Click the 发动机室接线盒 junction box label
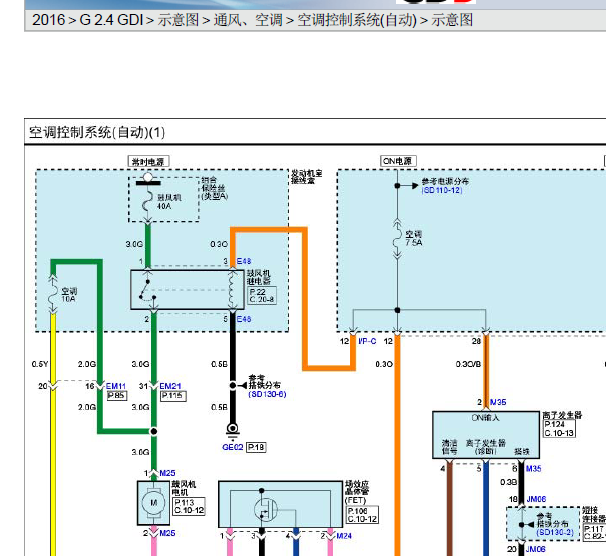The height and width of the screenshot is (556, 606). click(306, 177)
